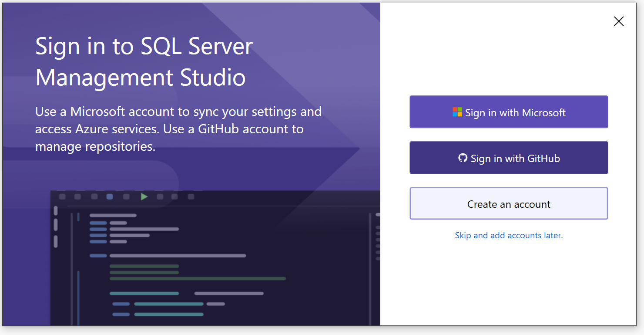644x335 pixels.
Task: Select the Create an account button
Action: pyautogui.click(x=509, y=203)
